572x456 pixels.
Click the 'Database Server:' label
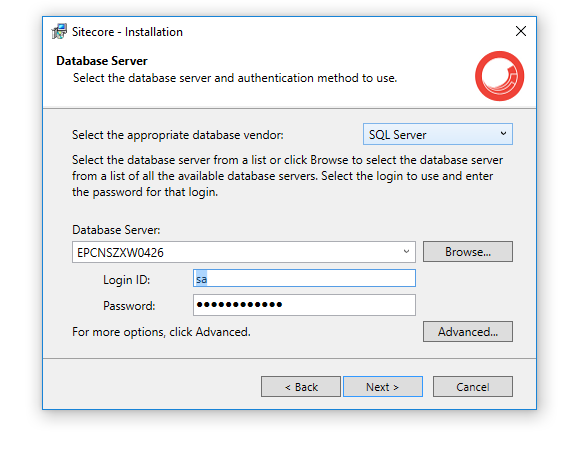pos(116,230)
